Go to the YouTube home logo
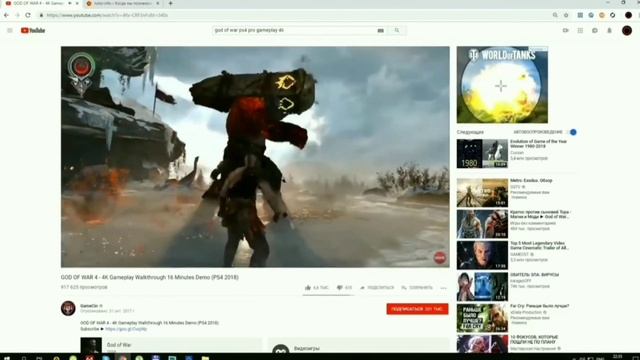The height and width of the screenshot is (360, 640). pos(33,31)
